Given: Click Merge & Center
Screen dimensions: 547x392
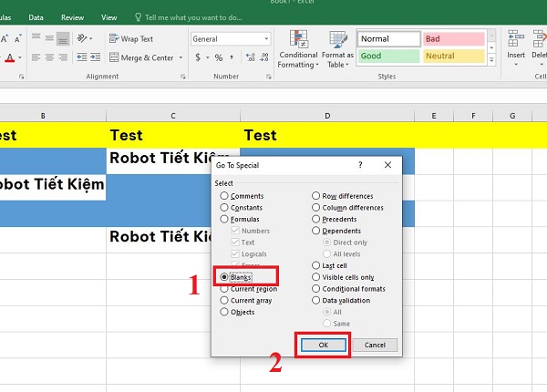Looking at the screenshot, I should (x=141, y=57).
